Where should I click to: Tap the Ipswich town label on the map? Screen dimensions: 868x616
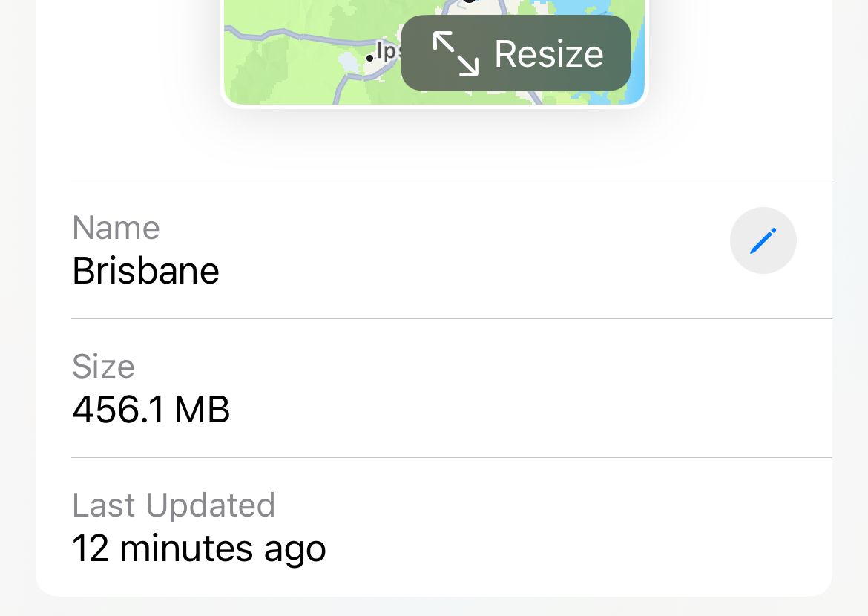(x=386, y=52)
